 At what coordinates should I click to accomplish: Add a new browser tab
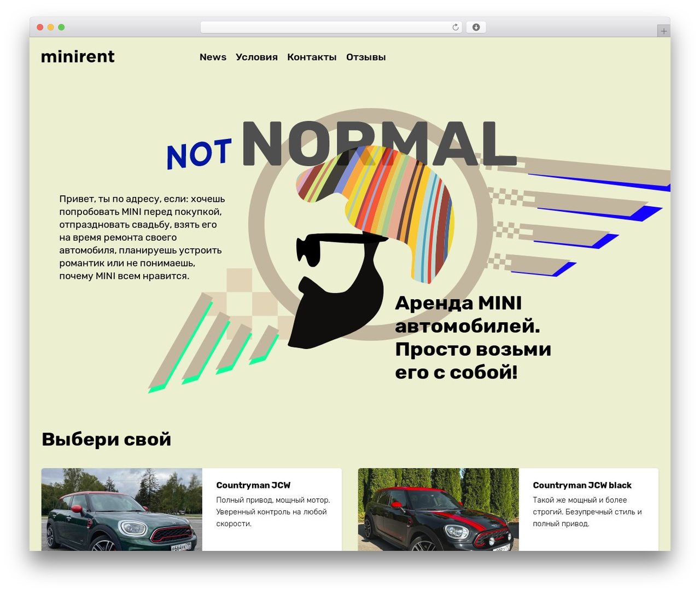663,31
